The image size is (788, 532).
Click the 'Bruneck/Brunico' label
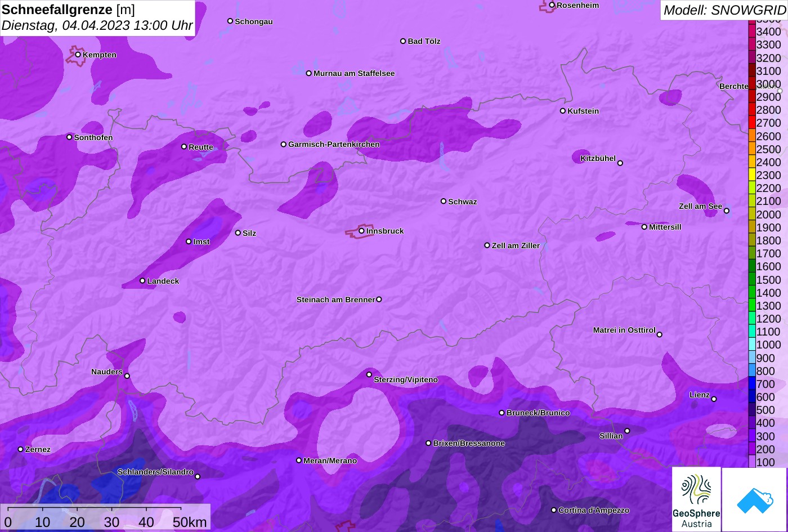(538, 413)
